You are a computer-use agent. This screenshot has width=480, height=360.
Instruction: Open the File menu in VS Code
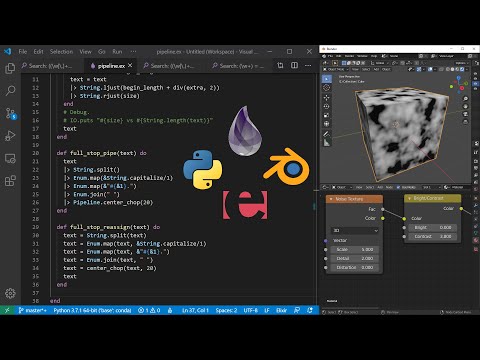tap(23, 52)
